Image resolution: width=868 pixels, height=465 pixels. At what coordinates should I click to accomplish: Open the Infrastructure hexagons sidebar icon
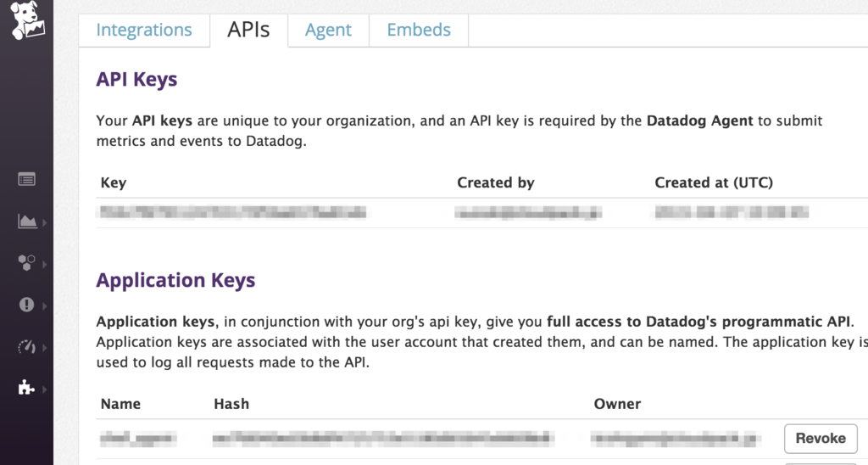tap(26, 263)
